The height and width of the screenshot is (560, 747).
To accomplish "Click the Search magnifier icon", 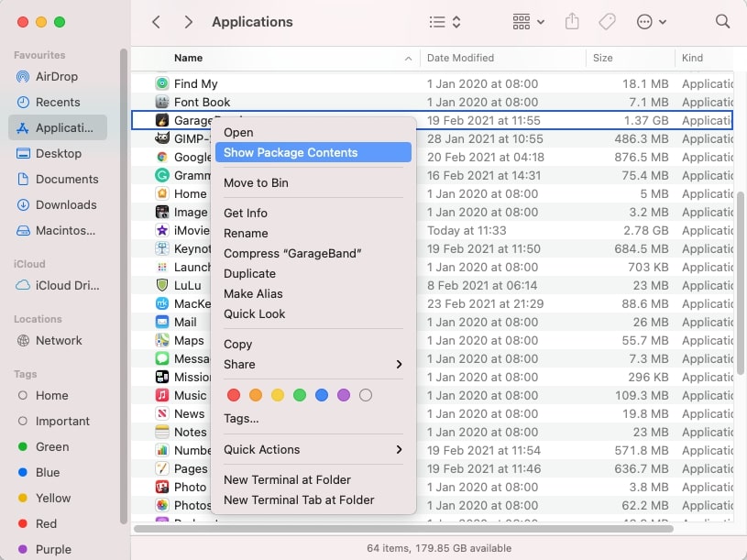I will (x=722, y=21).
